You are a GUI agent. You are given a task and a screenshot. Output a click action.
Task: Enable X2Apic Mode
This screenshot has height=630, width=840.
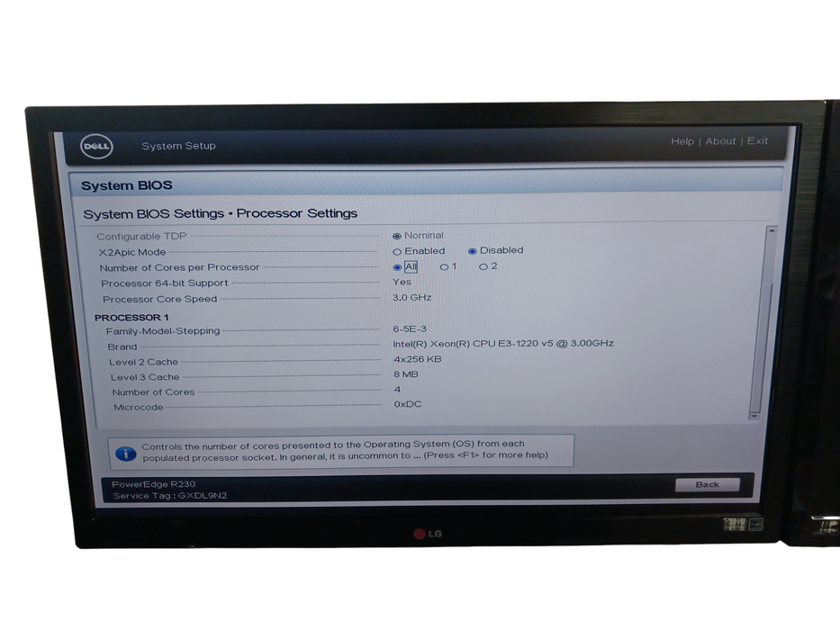click(397, 252)
